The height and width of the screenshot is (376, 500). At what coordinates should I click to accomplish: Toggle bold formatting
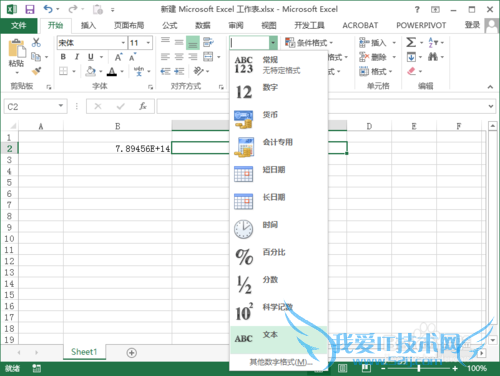(x=63, y=57)
